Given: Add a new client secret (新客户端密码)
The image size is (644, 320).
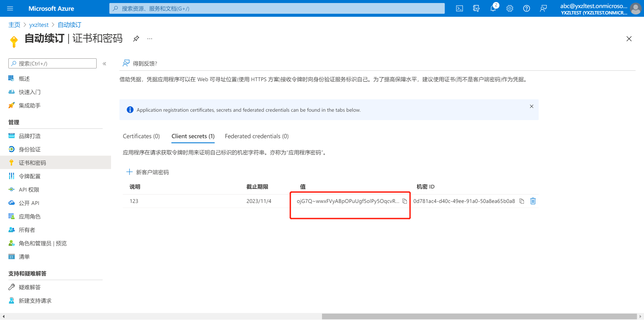Looking at the screenshot, I should click(148, 172).
